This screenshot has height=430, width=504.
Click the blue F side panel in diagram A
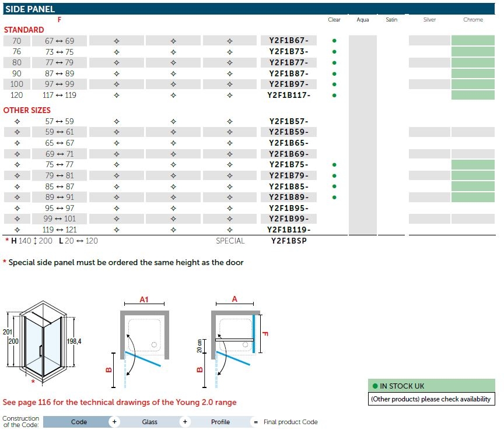click(254, 334)
